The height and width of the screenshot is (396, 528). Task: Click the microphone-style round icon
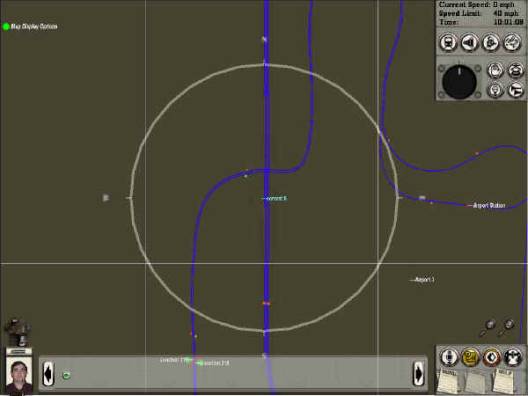449,357
